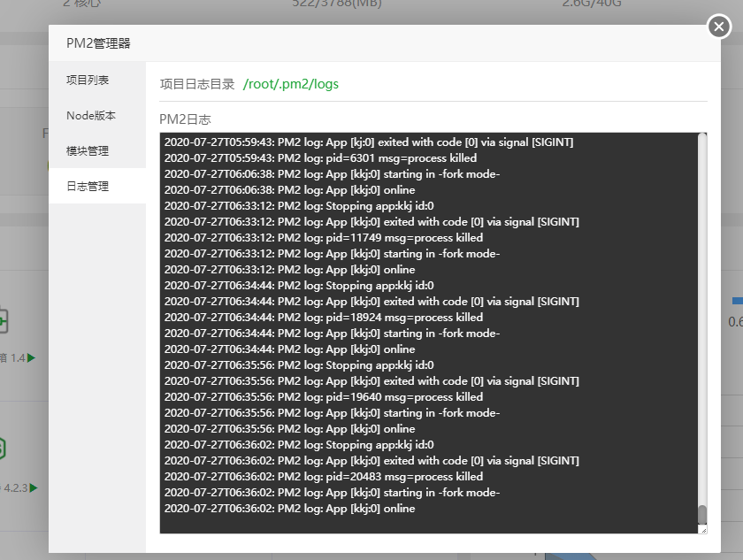
Task: Click log line 'pid=6301 msg=process killed'
Action: tap(320, 157)
